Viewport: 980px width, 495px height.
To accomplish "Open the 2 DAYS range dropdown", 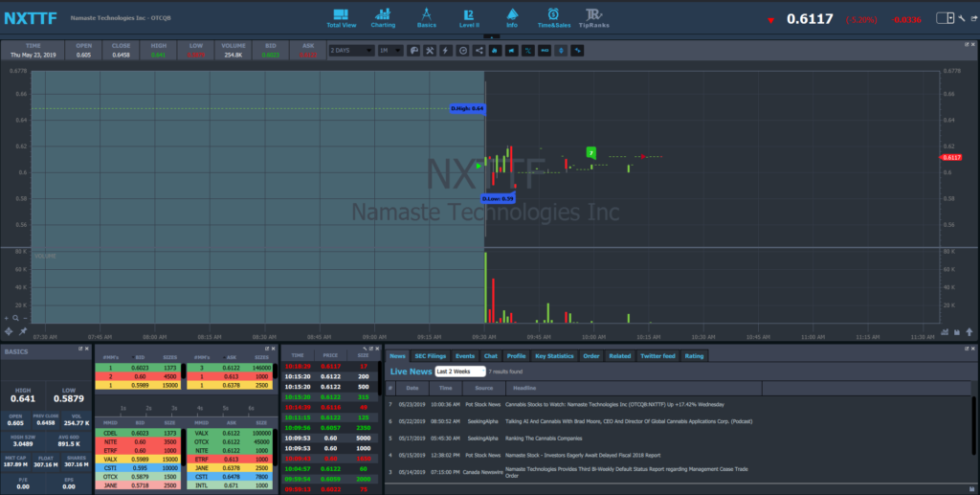I will tap(350, 51).
